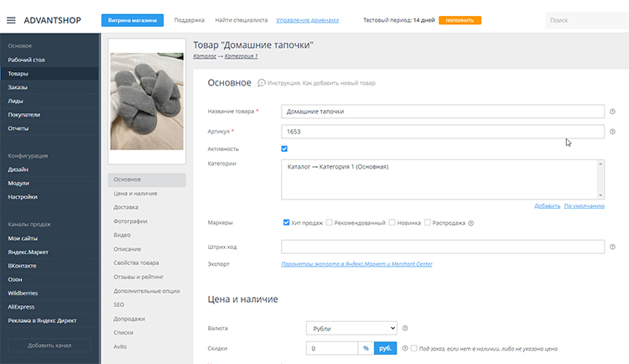
Task: Click the Витрина магазина button
Action: pyautogui.click(x=133, y=19)
